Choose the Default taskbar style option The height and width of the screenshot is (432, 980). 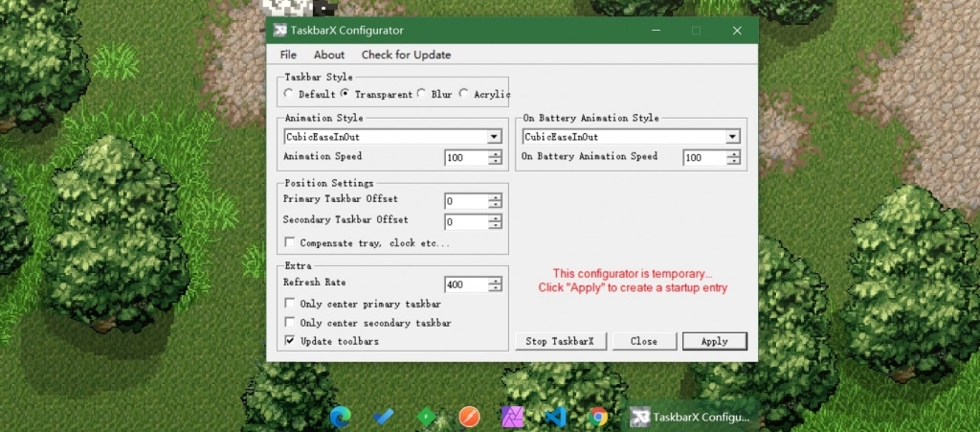pos(289,94)
